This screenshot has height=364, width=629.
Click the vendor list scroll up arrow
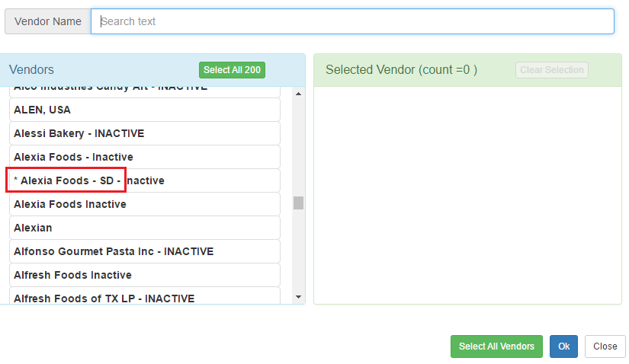298,94
